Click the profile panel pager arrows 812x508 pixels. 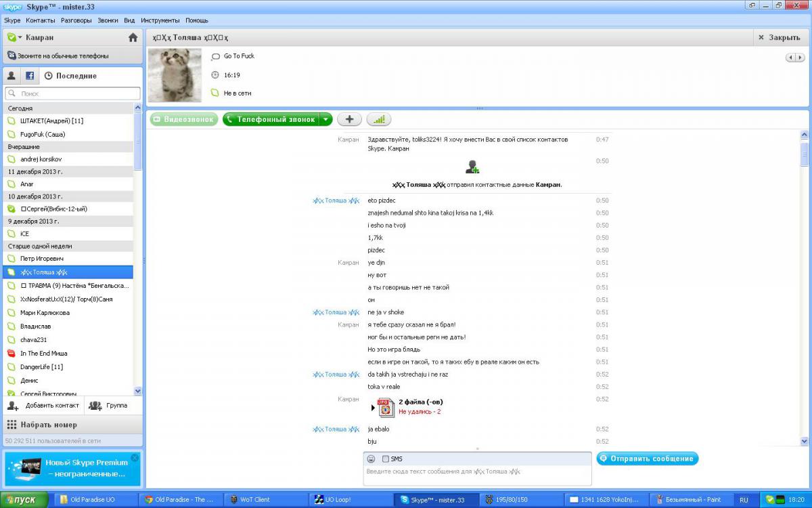coord(795,58)
